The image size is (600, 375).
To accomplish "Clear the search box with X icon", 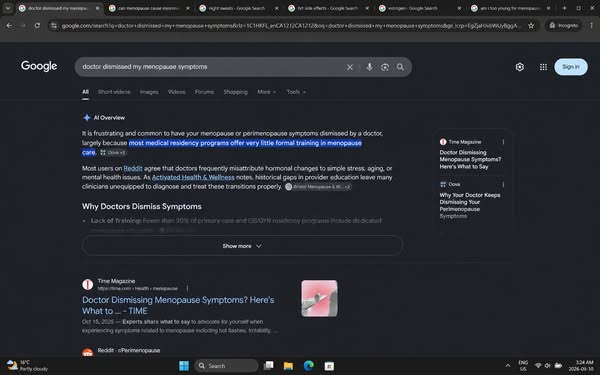I will (x=350, y=67).
